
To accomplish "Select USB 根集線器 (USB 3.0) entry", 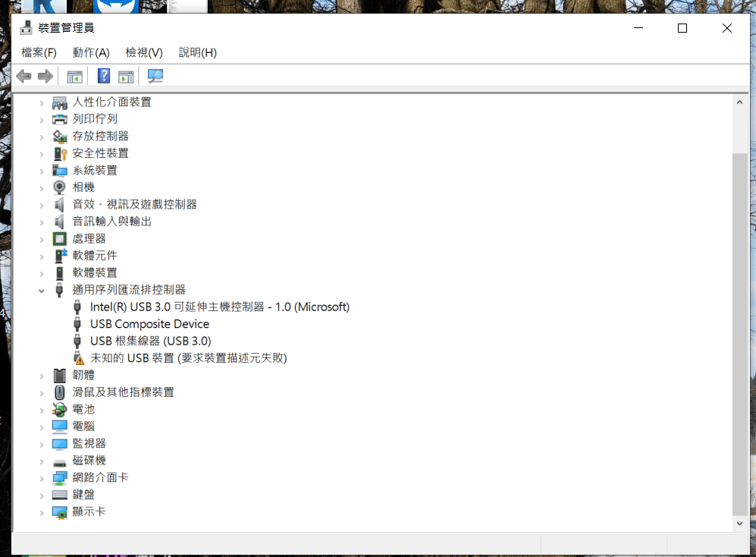I will pyautogui.click(x=151, y=341).
